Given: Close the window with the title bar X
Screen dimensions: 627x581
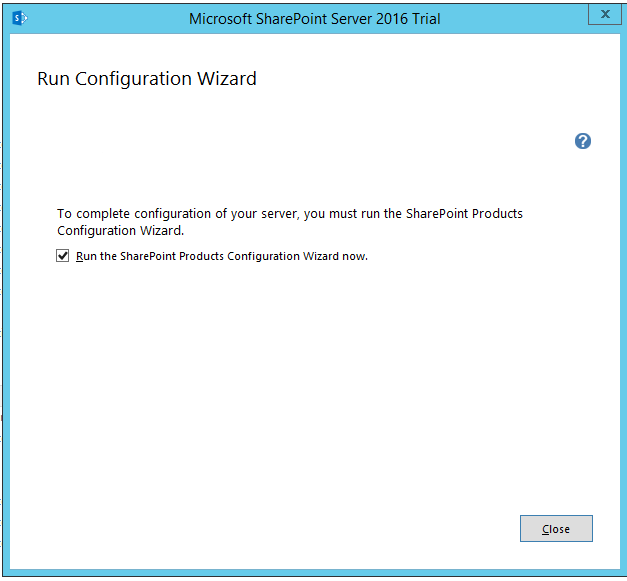Looking at the screenshot, I should [x=605, y=14].
